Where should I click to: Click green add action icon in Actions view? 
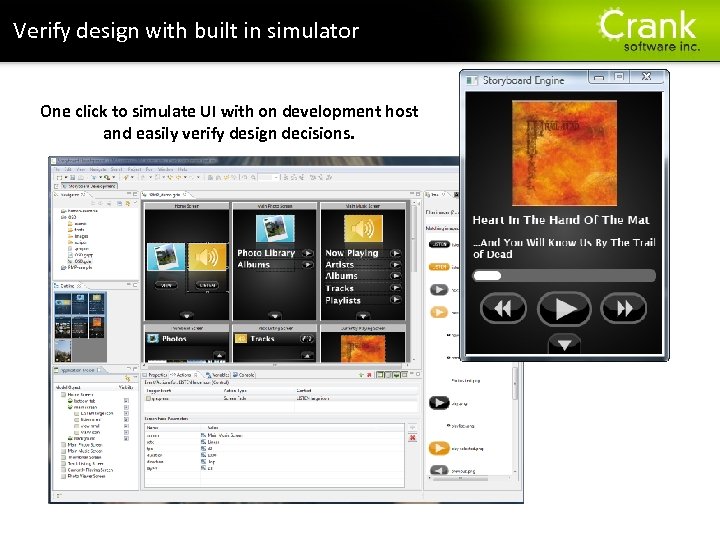(x=361, y=375)
